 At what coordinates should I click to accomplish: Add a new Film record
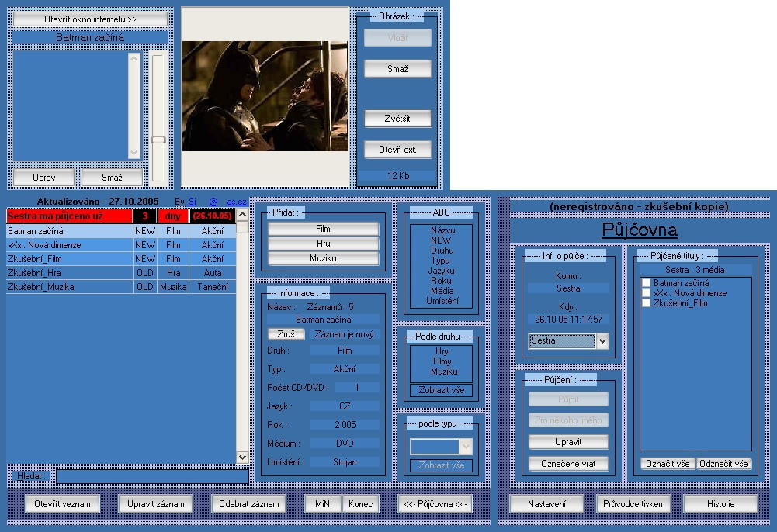click(x=323, y=229)
